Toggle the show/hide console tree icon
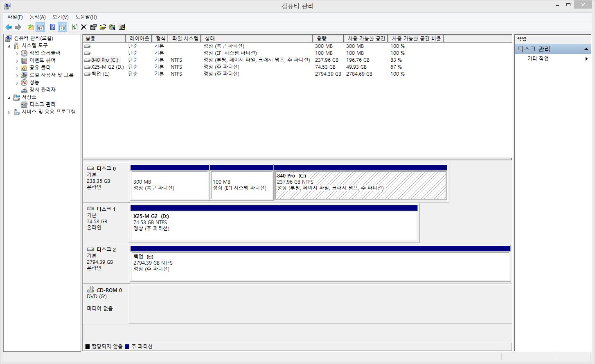 coord(40,27)
